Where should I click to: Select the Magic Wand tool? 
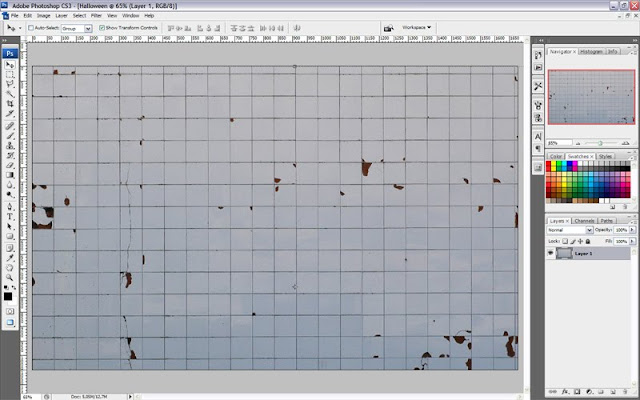coord(10,94)
